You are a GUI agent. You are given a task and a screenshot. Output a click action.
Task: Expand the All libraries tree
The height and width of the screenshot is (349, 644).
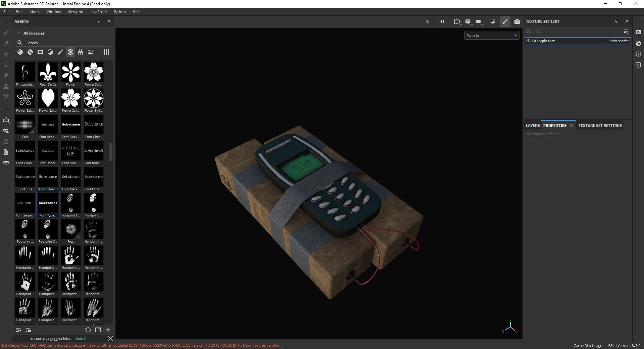pos(19,33)
